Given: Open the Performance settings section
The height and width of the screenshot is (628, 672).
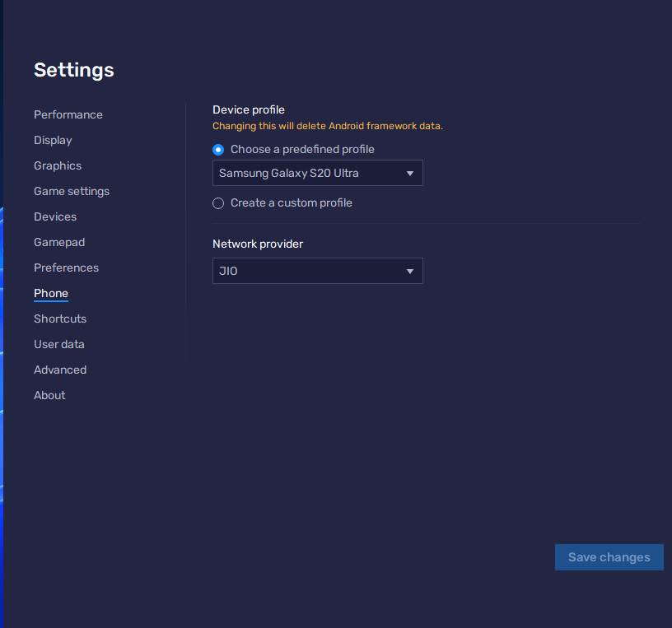Looking at the screenshot, I should click(68, 114).
